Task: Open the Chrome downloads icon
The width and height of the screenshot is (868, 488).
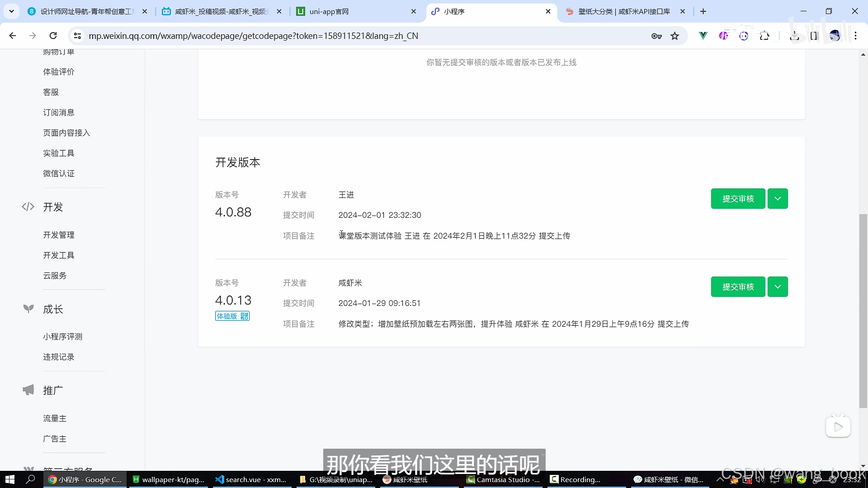Action: click(x=794, y=36)
